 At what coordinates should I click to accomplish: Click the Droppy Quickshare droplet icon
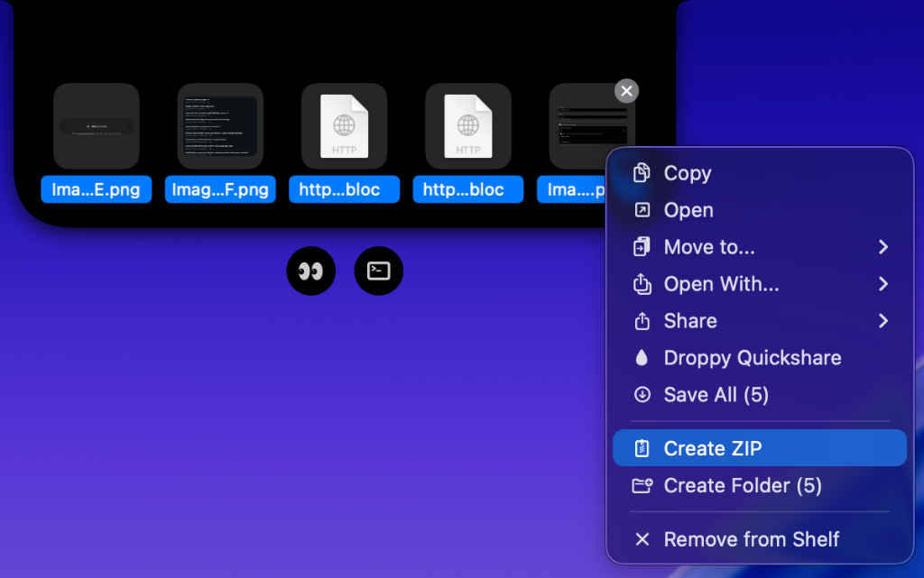pos(642,358)
